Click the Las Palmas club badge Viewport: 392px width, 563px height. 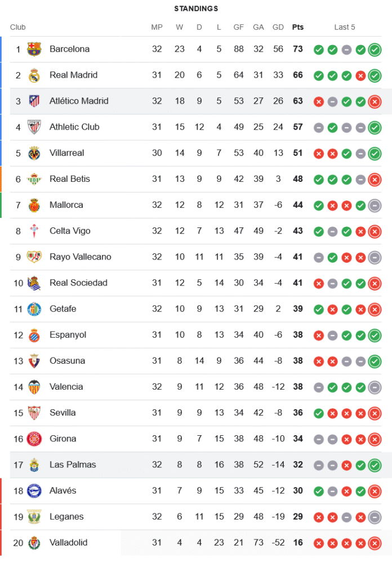point(34,465)
